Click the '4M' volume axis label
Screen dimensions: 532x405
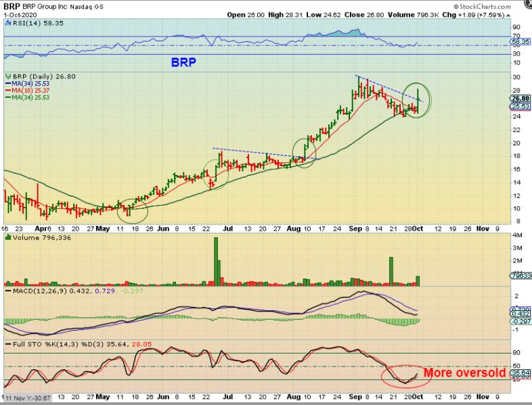517,235
